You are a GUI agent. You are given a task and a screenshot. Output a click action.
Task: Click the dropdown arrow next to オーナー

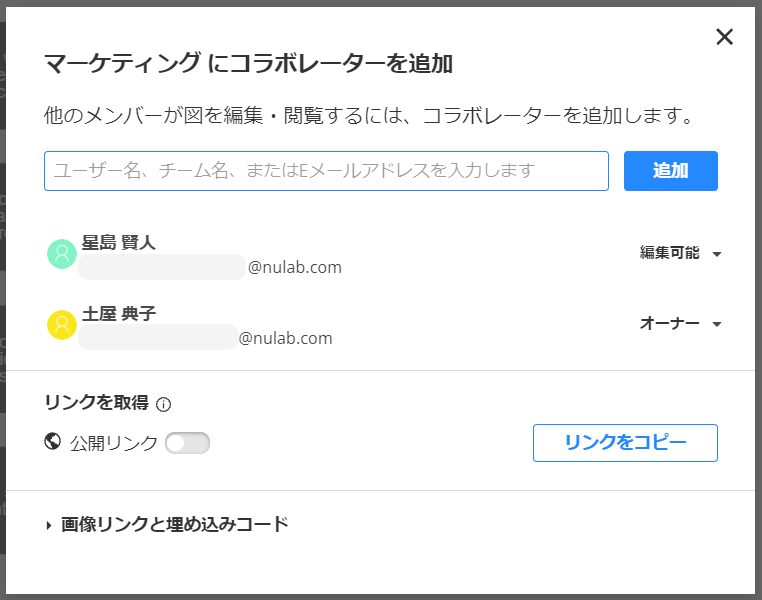pyautogui.click(x=717, y=325)
